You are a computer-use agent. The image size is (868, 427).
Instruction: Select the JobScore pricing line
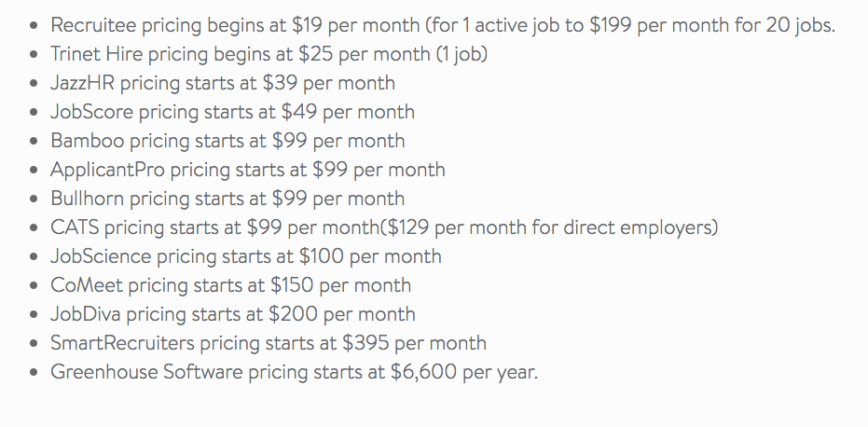click(232, 111)
